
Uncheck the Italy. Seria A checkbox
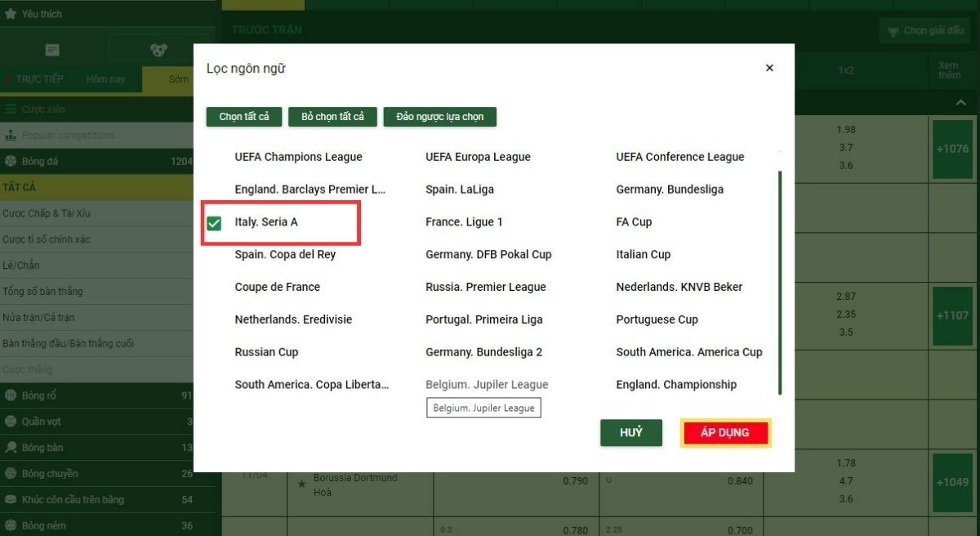215,223
